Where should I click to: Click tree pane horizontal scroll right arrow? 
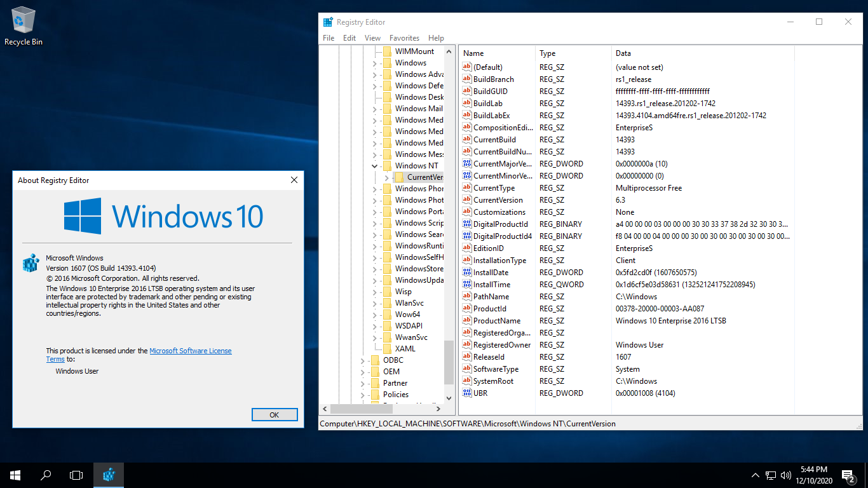[439, 409]
